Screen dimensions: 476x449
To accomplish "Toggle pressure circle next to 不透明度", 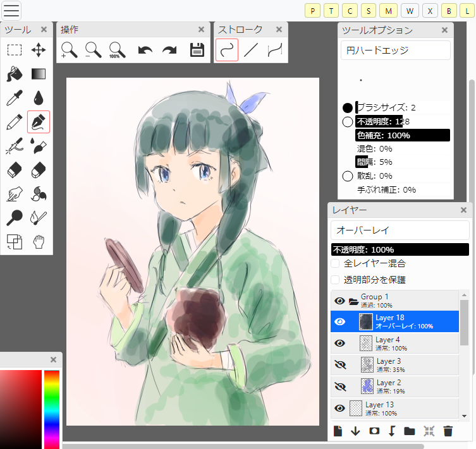I will (x=348, y=122).
